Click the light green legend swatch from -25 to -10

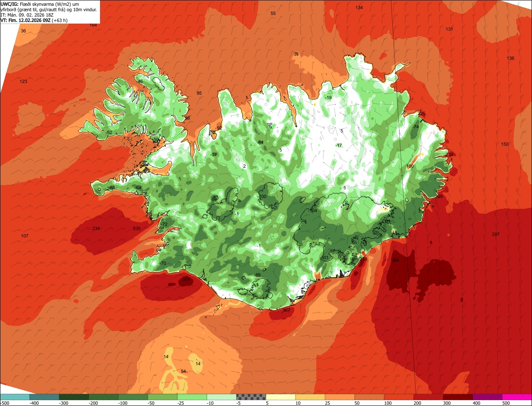coord(192,397)
